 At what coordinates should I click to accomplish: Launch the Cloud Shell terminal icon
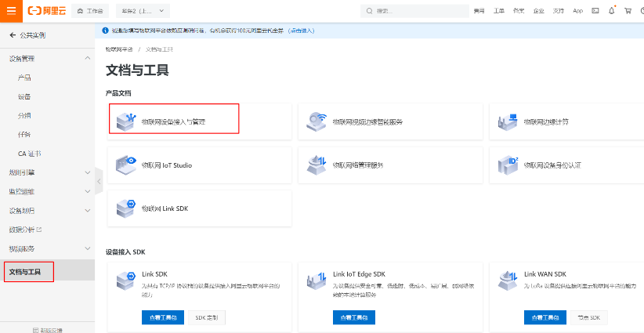pyautogui.click(x=595, y=11)
